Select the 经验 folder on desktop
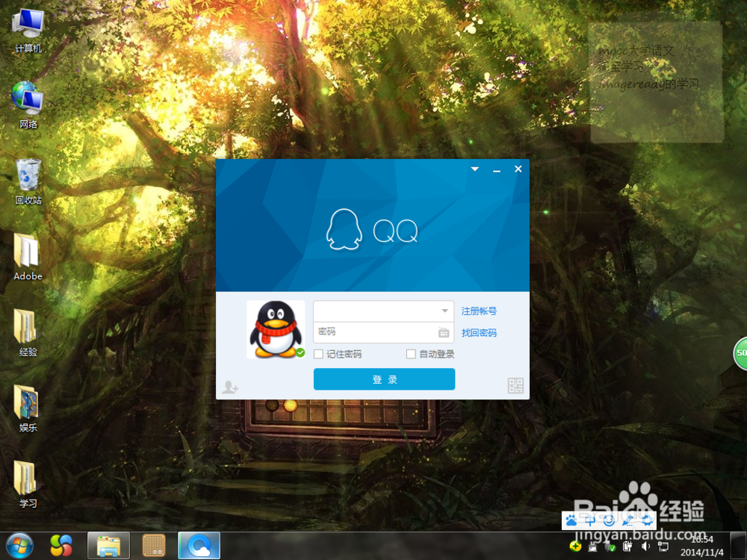 coord(28,332)
